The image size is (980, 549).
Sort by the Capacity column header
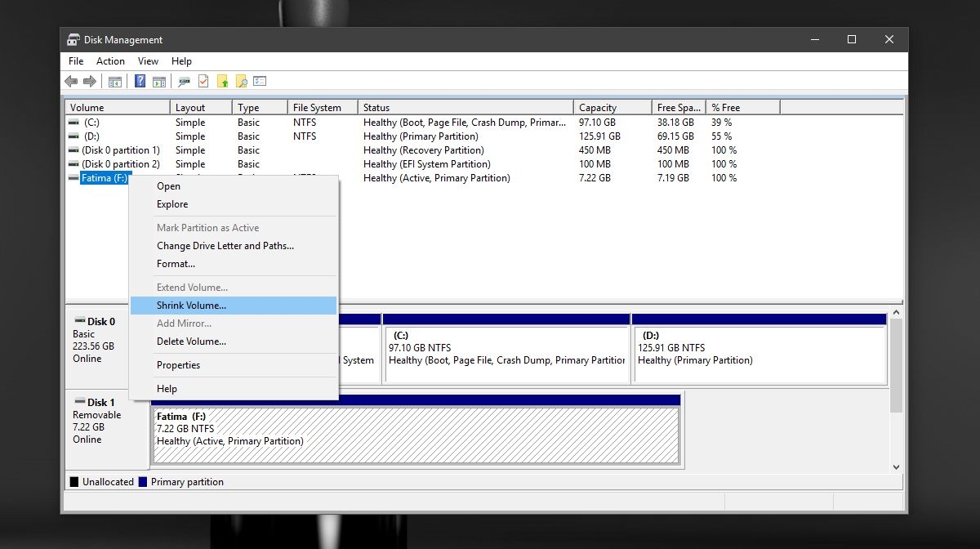point(598,108)
